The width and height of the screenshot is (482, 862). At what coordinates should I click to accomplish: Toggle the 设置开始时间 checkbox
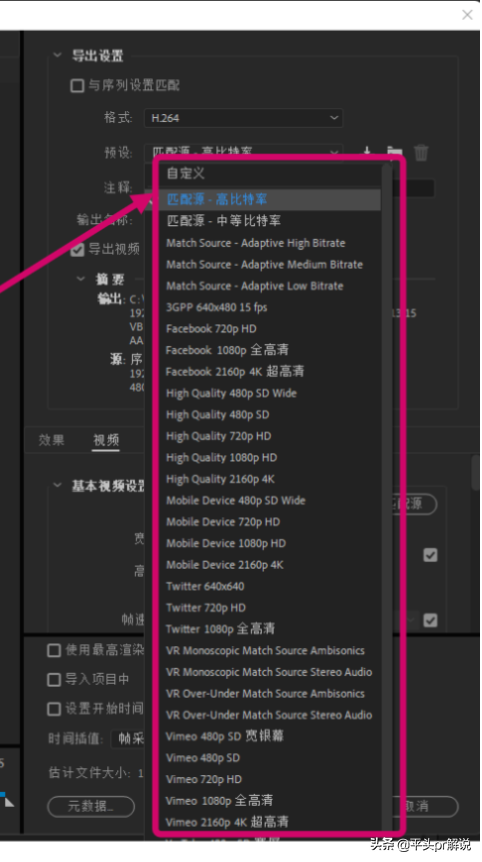[x=54, y=709]
